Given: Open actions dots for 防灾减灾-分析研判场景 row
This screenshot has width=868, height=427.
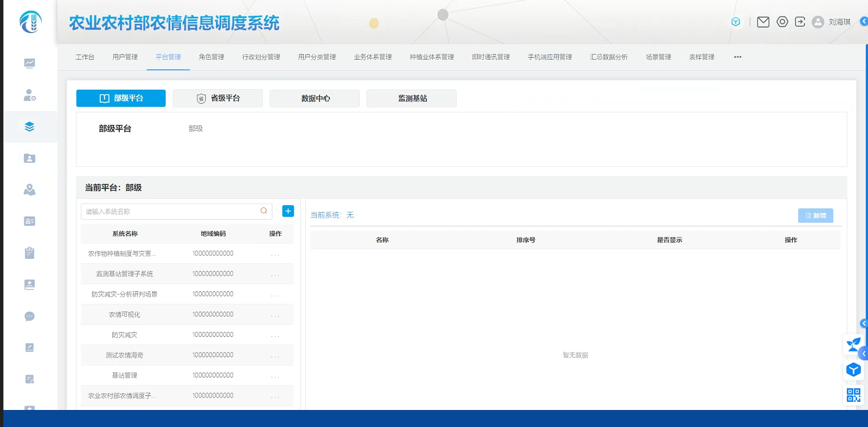Looking at the screenshot, I should (275, 295).
